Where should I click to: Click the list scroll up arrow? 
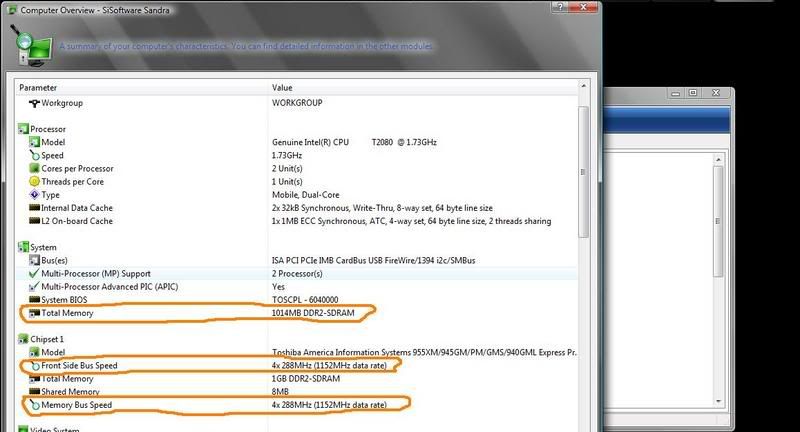point(584,86)
